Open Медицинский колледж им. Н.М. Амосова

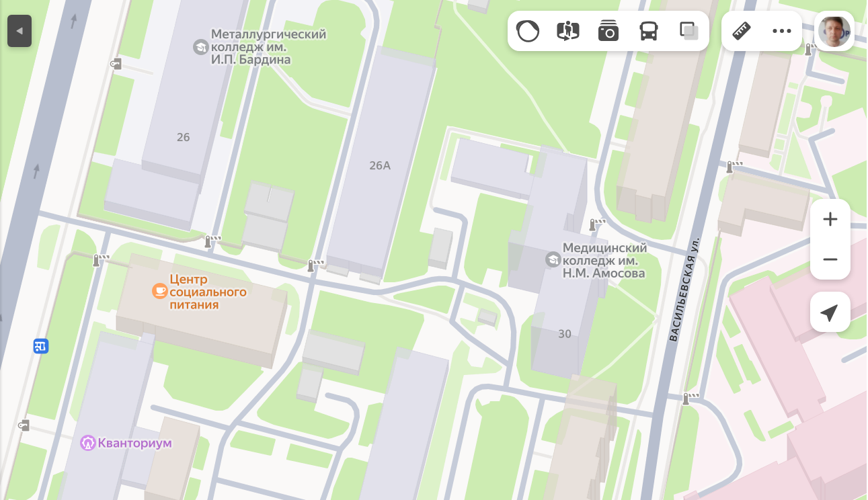click(596, 260)
